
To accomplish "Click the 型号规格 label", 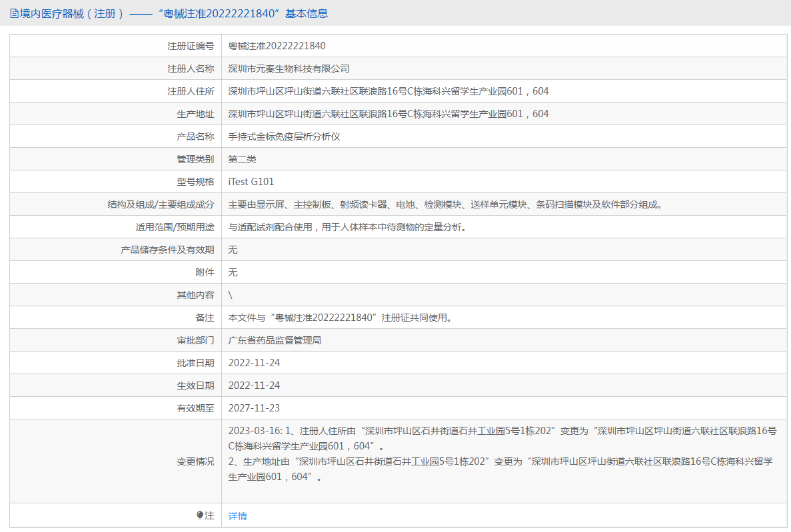I will pos(195,182).
